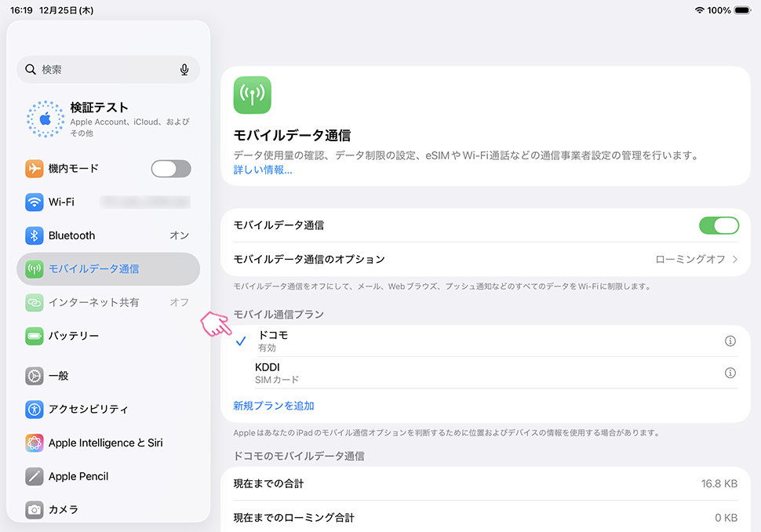
Task: Open 検証テスト Apple Account profile
Action: (108, 118)
